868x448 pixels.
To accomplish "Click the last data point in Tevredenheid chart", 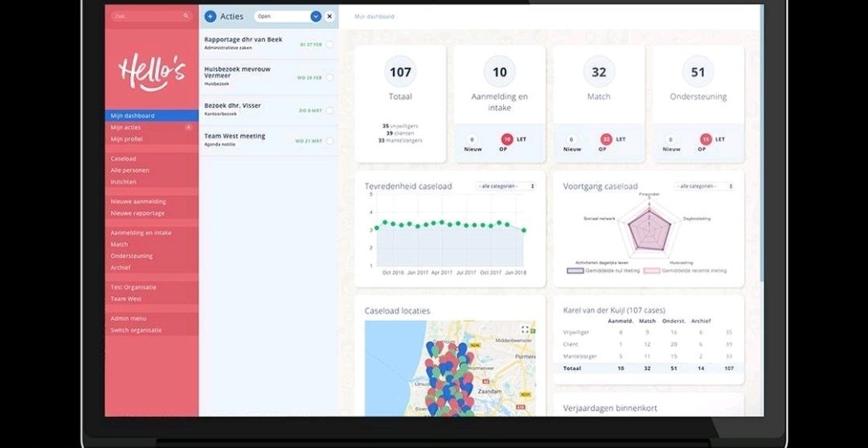I will [x=524, y=230].
